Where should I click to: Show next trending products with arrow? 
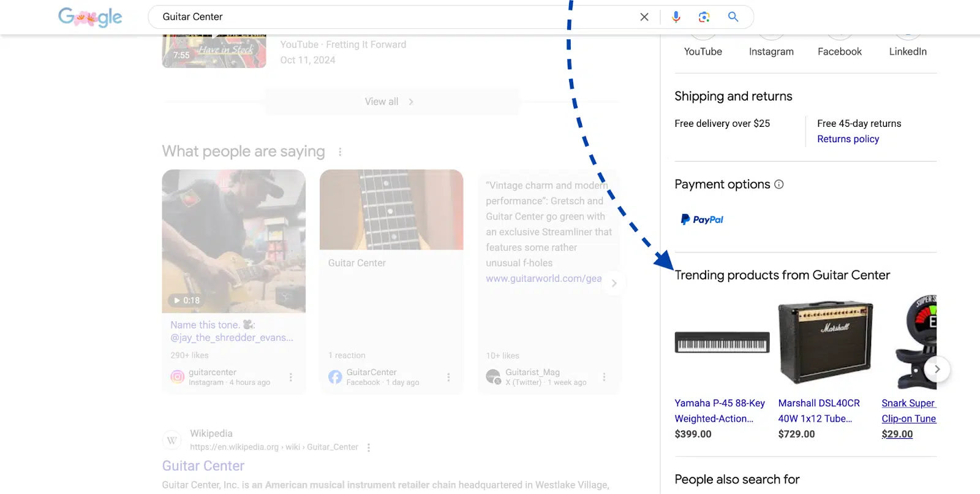click(x=937, y=369)
